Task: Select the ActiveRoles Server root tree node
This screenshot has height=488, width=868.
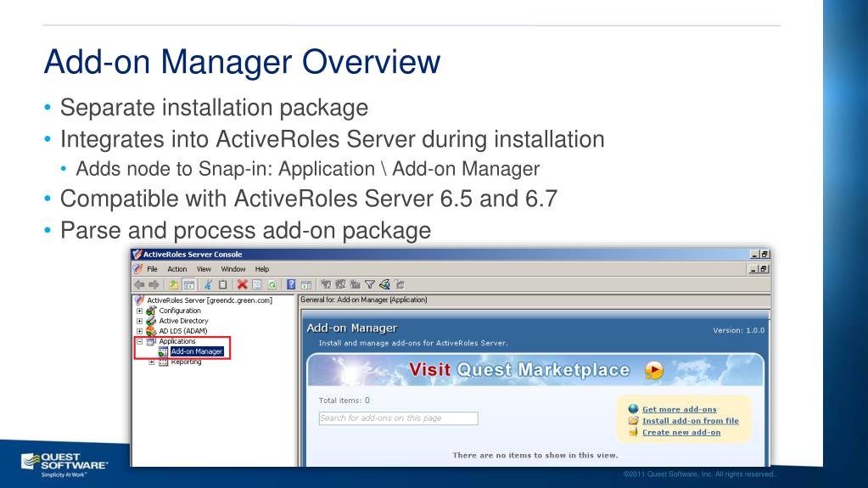Action: pyautogui.click(x=210, y=300)
